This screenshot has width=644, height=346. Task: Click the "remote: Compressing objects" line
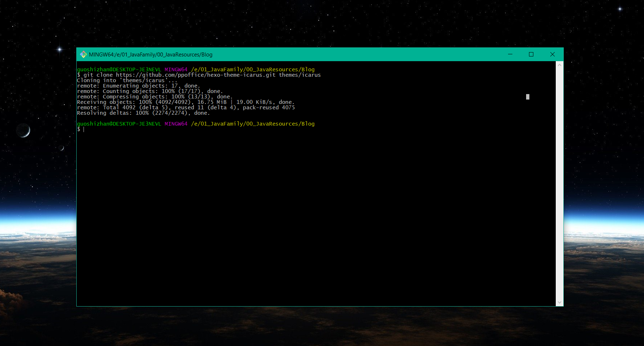point(154,97)
